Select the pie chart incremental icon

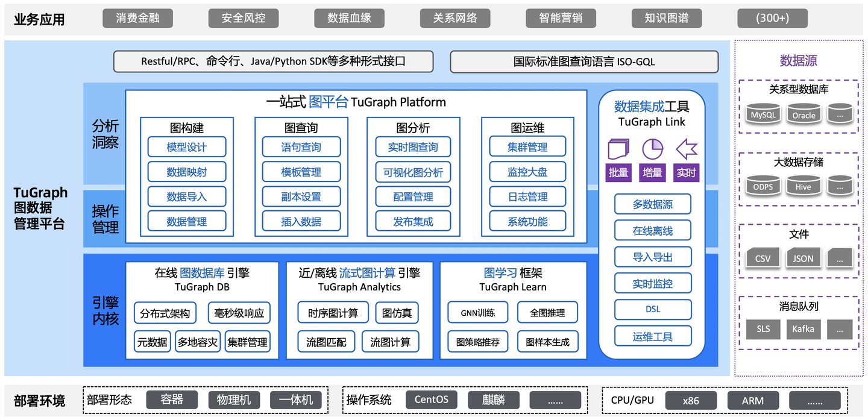pyautogui.click(x=653, y=149)
